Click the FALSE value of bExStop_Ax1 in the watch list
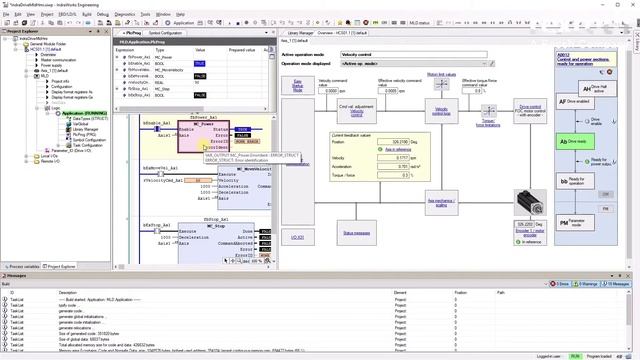640x360 pixels. (200, 95)
